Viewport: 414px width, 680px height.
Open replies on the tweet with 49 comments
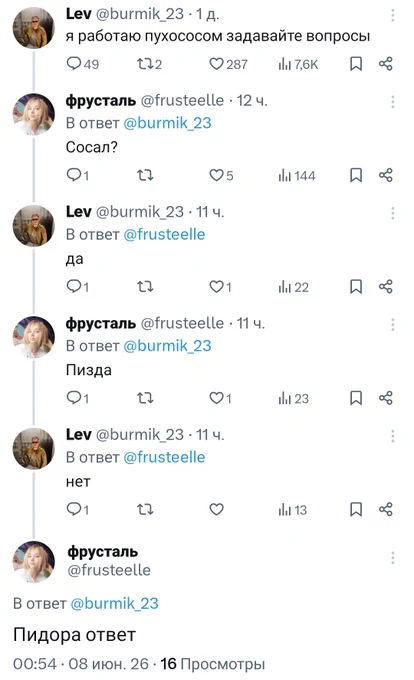point(82,64)
